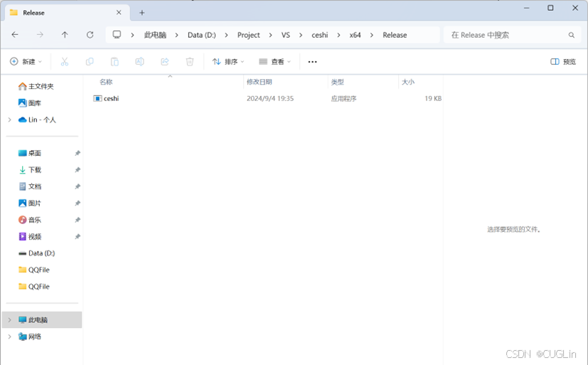Expand the 此电脑 tree node
The image size is (588, 365).
tap(10, 320)
